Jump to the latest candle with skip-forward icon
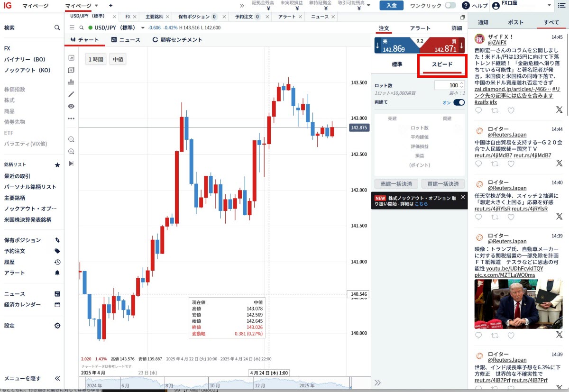 coord(71,164)
